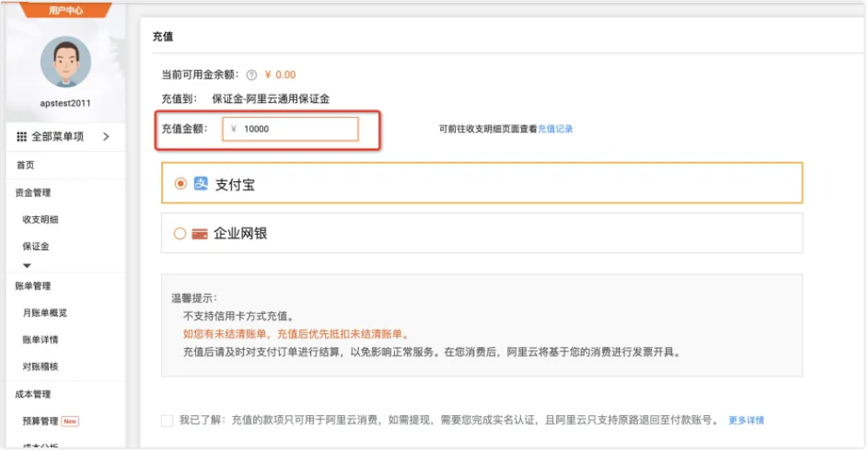Screen dimensions: 868x450
Task: Click the 成本管理 section heading
Action: coord(32,394)
